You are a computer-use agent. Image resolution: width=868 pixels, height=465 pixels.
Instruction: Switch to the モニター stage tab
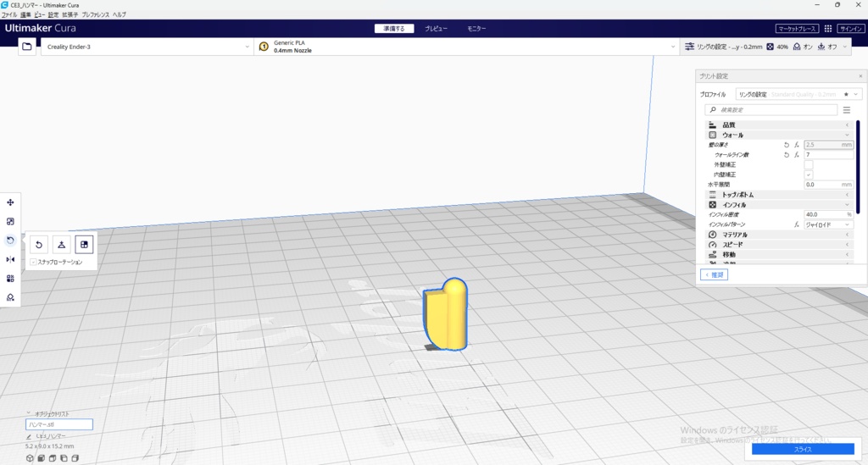[476, 29]
